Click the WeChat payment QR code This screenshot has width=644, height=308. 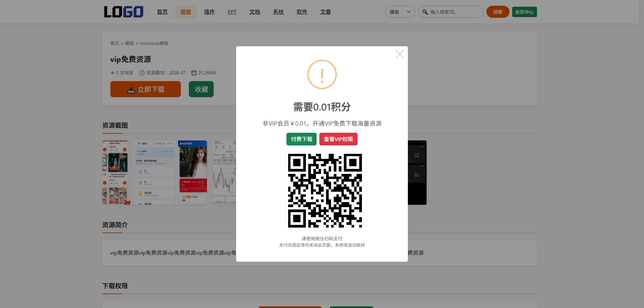325,191
